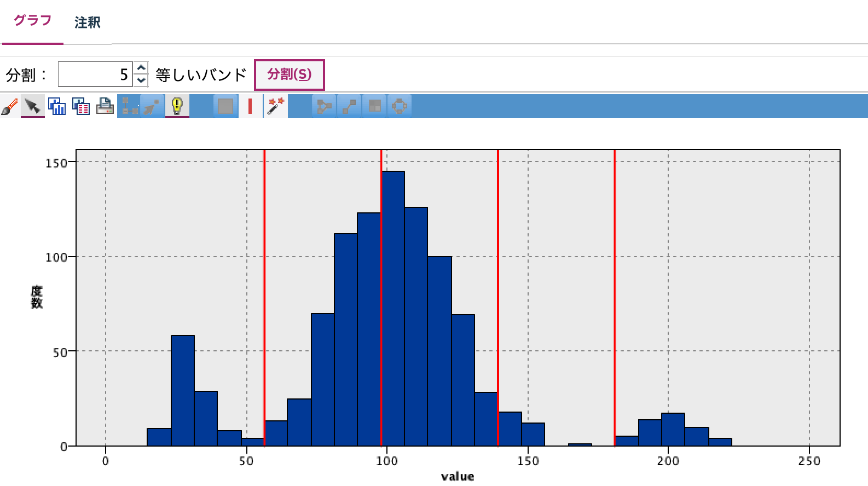
Task: Click the gray square region tool
Action: tap(225, 106)
